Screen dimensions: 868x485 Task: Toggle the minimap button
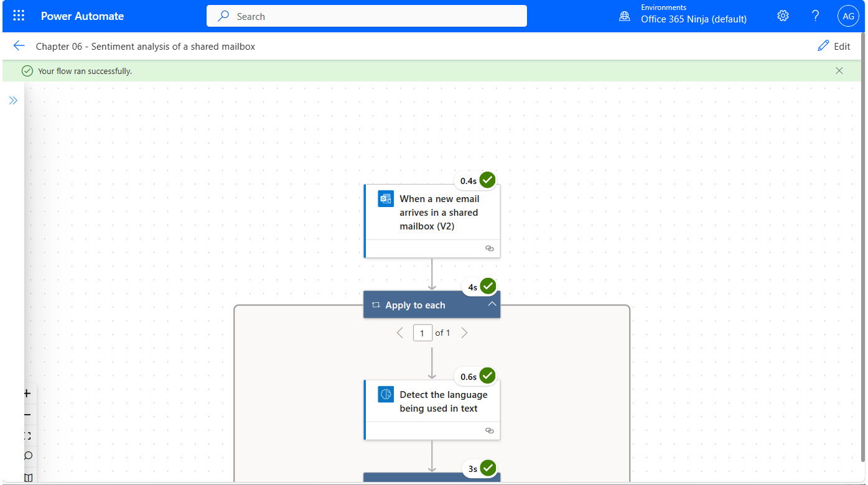[x=27, y=477]
